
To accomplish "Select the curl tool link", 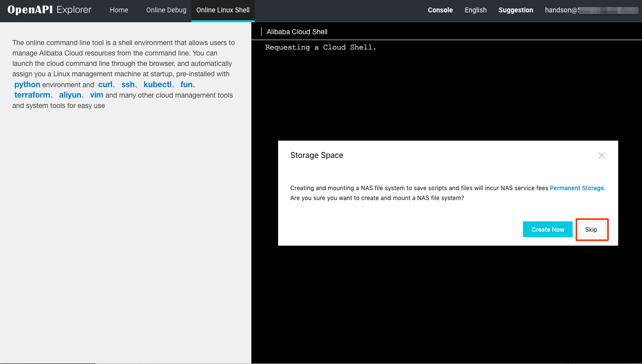I will click(105, 84).
